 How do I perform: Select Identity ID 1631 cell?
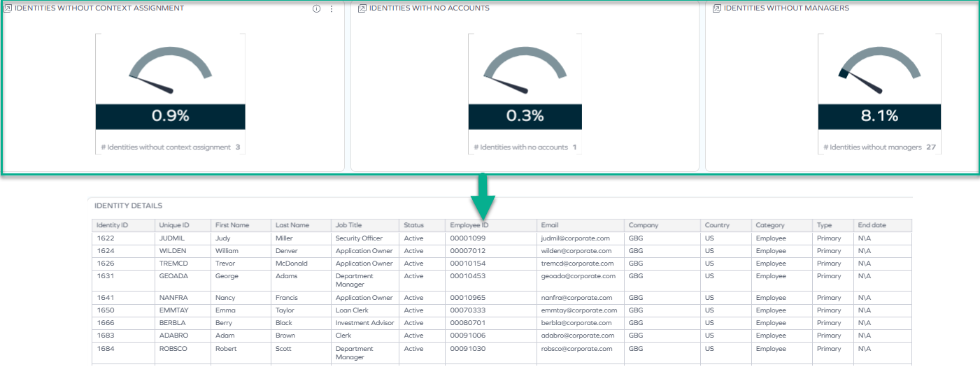tap(123, 280)
